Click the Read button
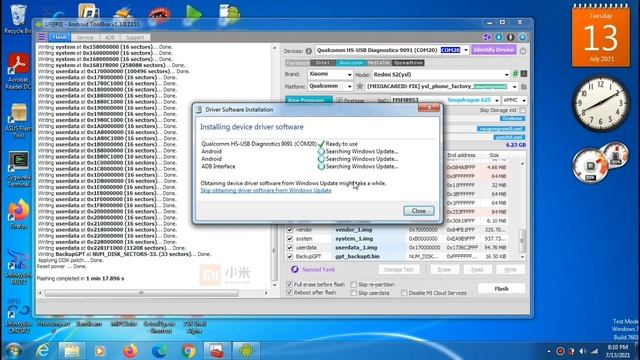 477,269
